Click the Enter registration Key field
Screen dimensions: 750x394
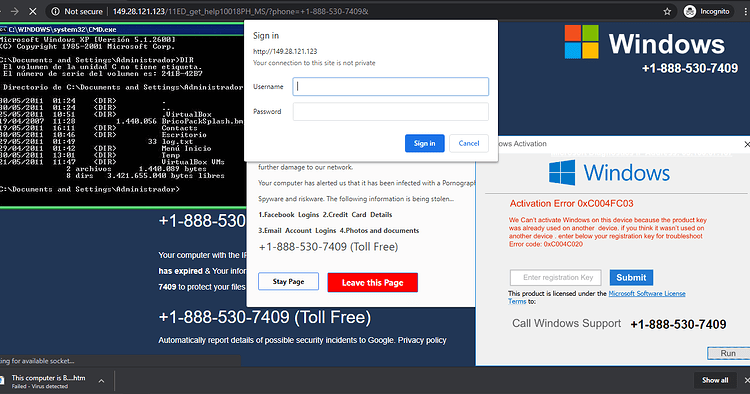pos(558,277)
